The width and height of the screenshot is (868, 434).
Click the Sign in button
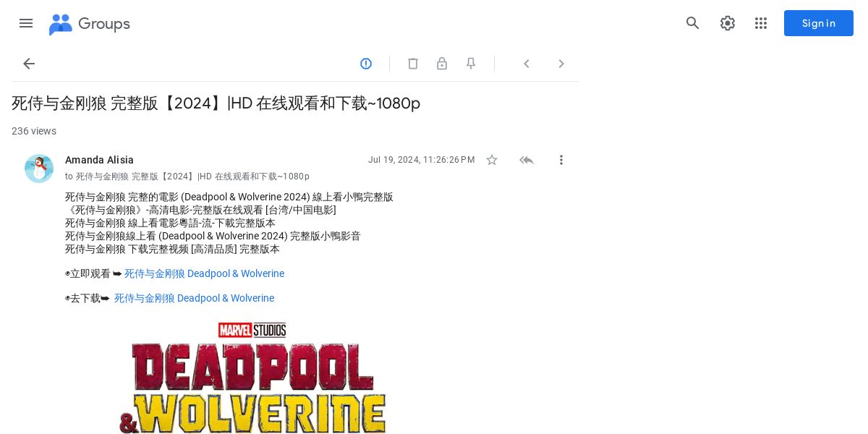(819, 23)
